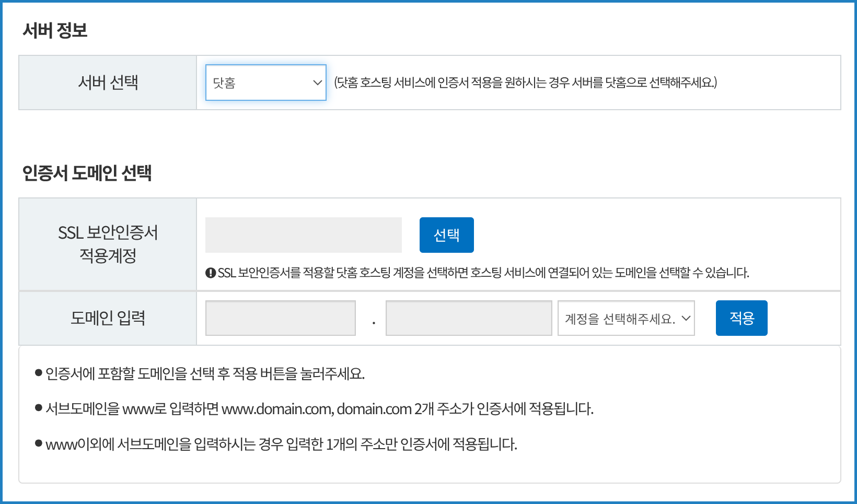Focus the second domain name input box
Image resolution: width=857 pixels, height=504 pixels.
coord(468,318)
